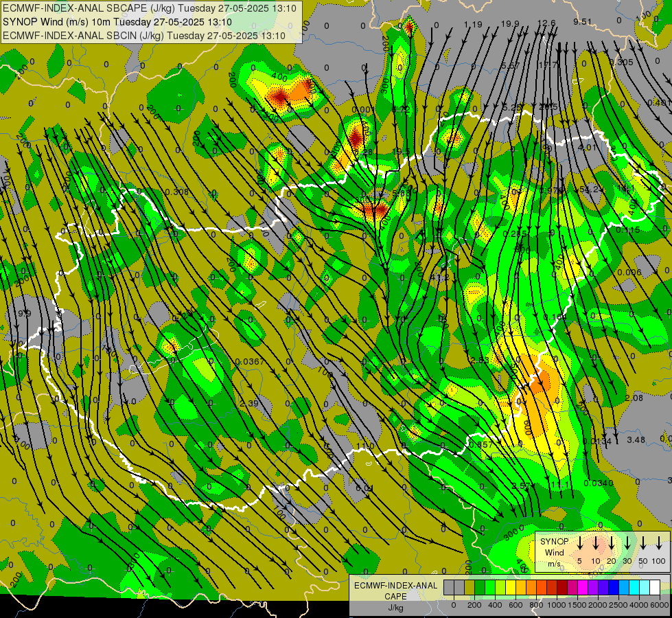Click the station value '0.857'
This screenshot has height=618, width=672.
point(481,444)
